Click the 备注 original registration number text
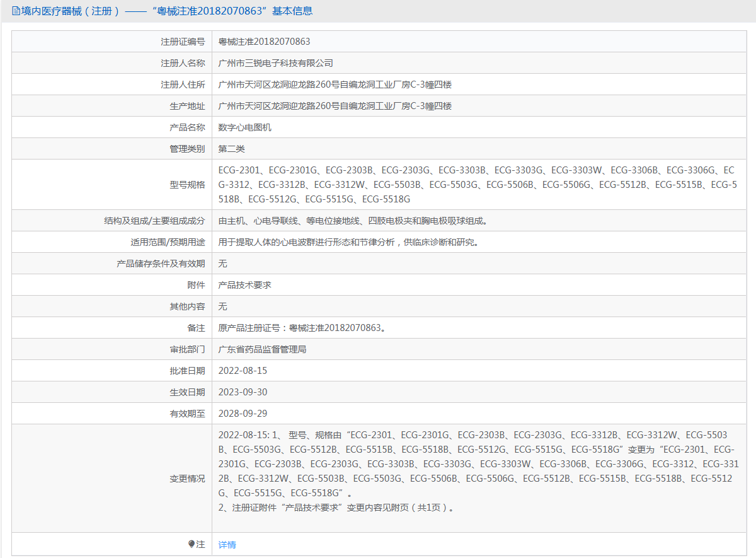Viewport: 756px width, 558px height. click(302, 328)
